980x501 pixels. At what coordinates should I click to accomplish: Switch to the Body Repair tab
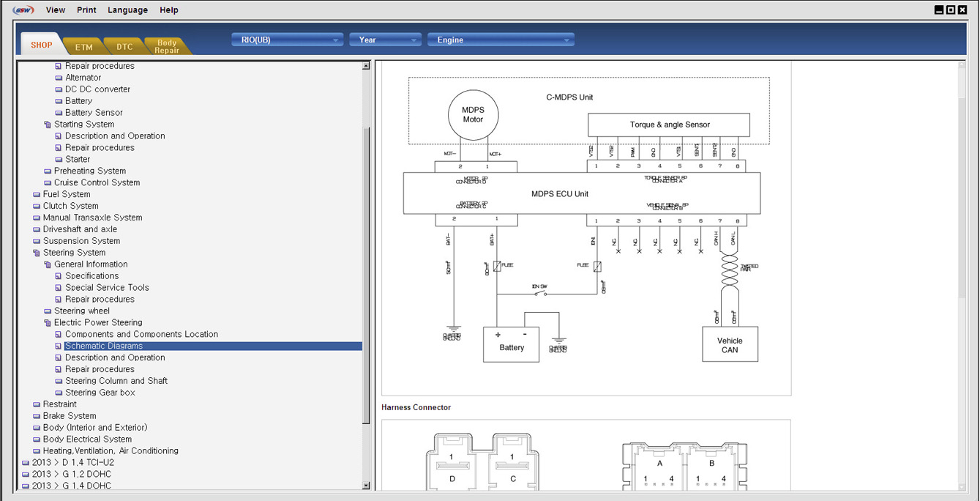tap(167, 47)
